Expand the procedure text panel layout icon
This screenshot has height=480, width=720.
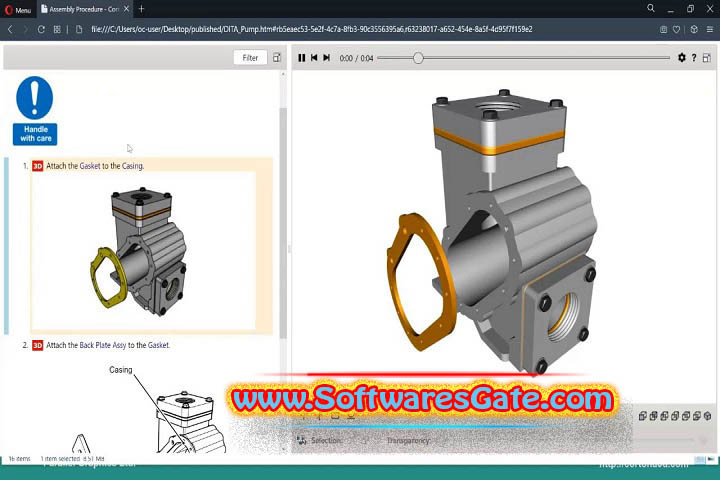[276, 57]
